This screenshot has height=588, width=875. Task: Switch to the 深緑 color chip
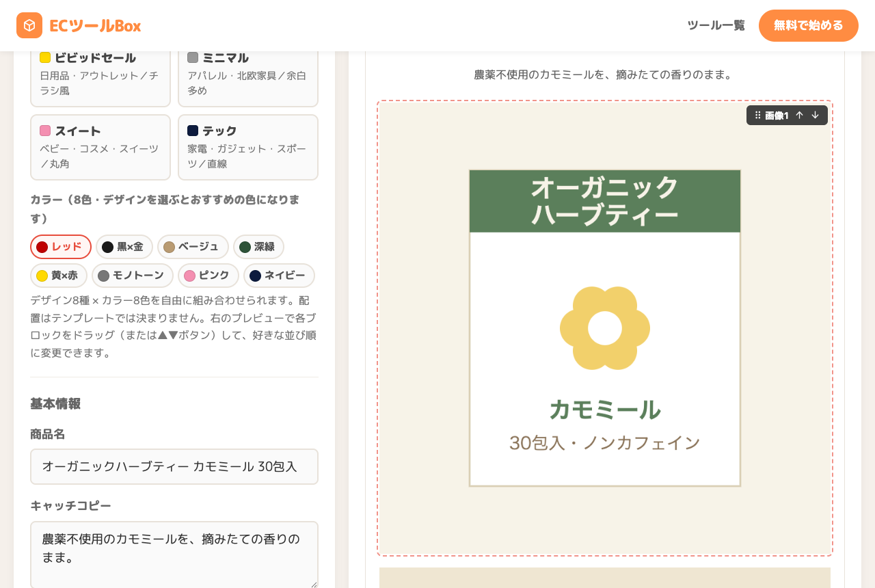[x=258, y=247]
